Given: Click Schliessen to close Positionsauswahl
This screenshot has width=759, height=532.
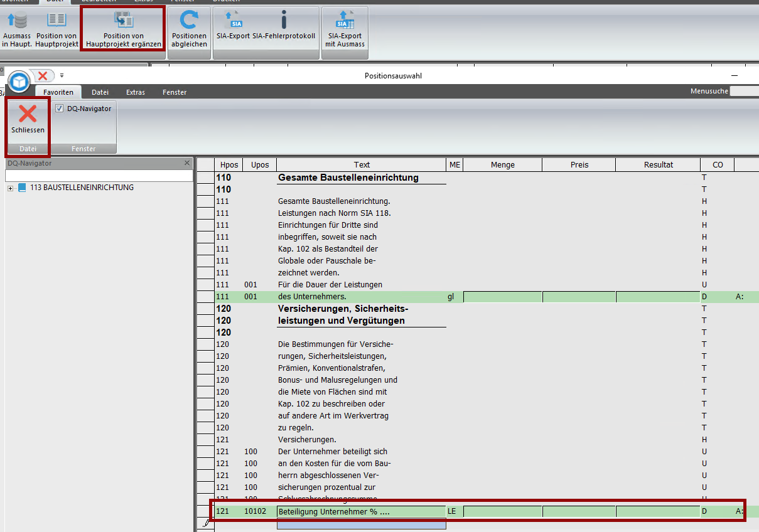Looking at the screenshot, I should 28,119.
